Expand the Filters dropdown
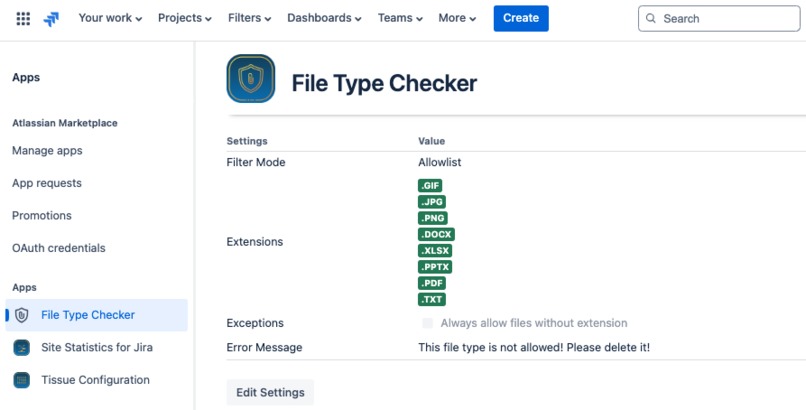The height and width of the screenshot is (410, 806). pos(249,18)
